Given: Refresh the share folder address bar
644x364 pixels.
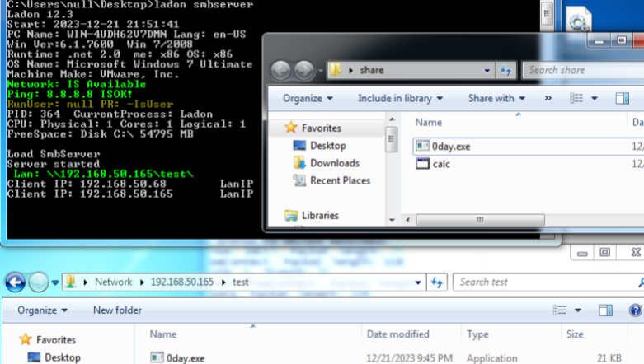Looking at the screenshot, I should [506, 70].
